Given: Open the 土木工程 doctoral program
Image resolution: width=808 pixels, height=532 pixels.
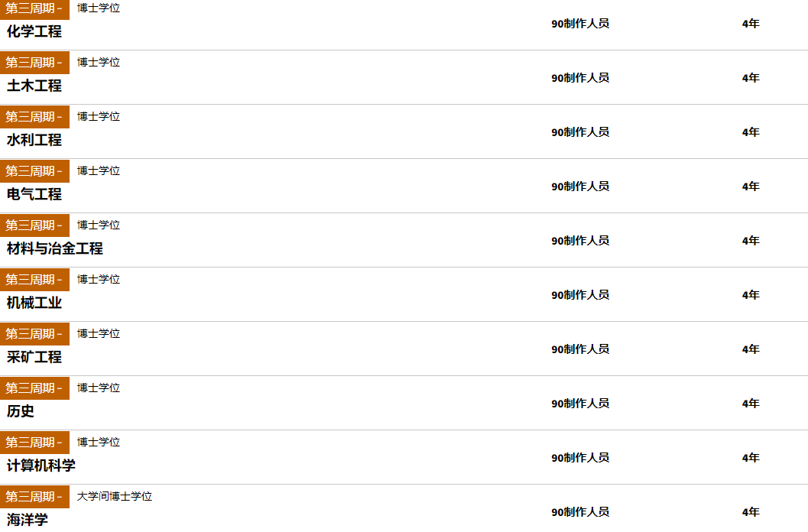Looking at the screenshot, I should coord(34,86).
